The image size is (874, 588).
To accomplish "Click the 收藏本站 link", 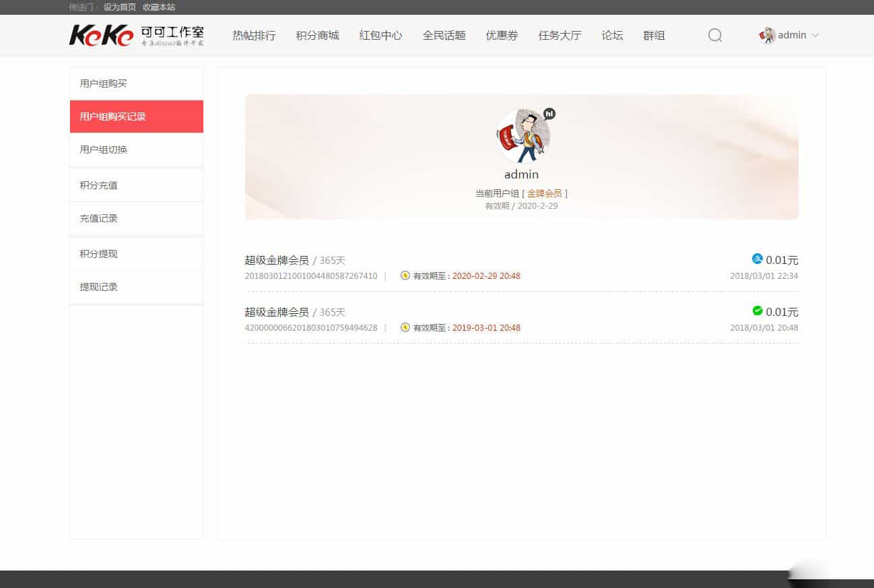I will point(159,7).
